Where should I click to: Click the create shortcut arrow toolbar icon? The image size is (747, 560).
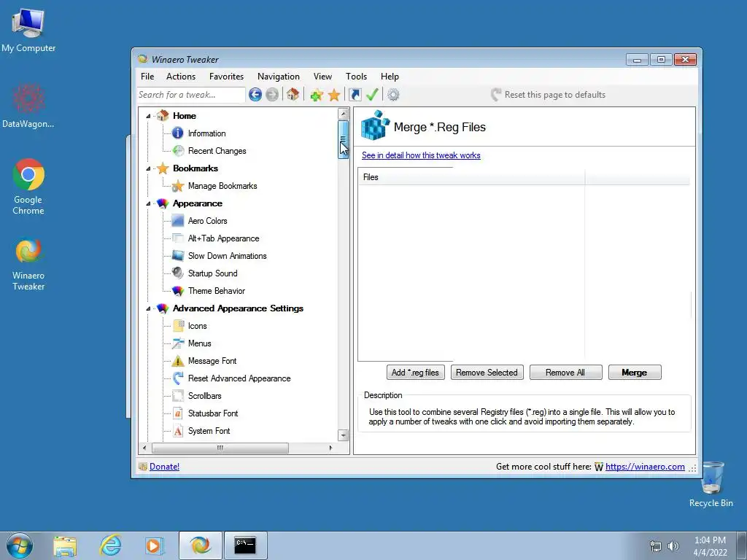tap(355, 95)
